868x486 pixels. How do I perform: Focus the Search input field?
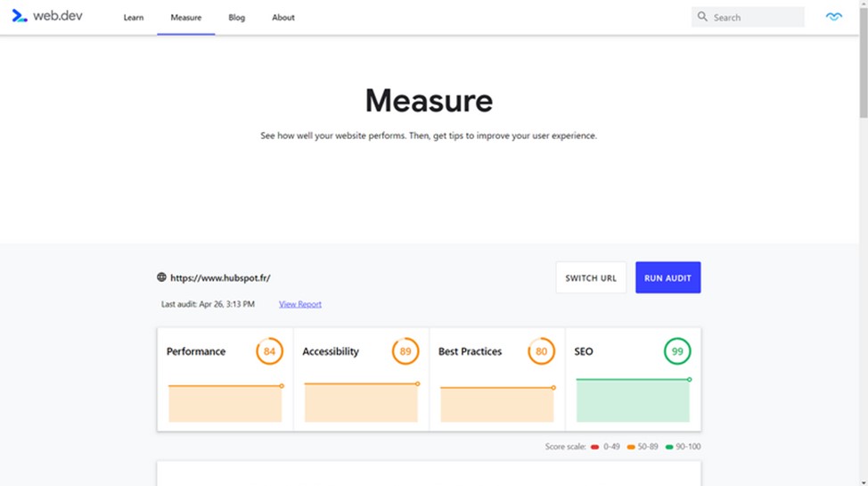(756, 17)
